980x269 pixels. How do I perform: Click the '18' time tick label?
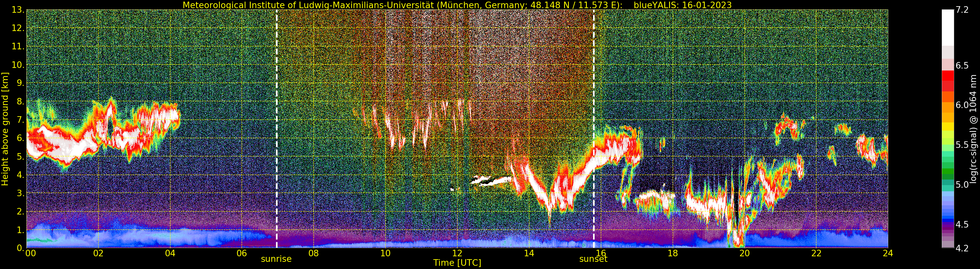(x=673, y=253)
